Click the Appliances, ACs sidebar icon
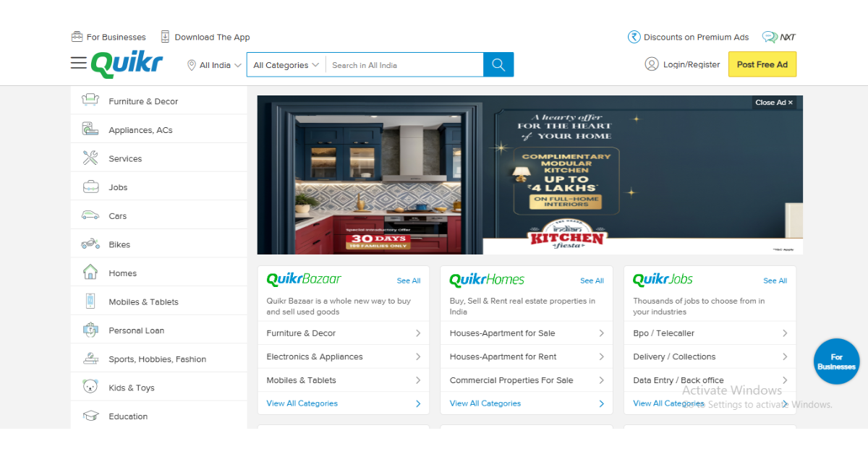The height and width of the screenshot is (454, 868). 90,129
